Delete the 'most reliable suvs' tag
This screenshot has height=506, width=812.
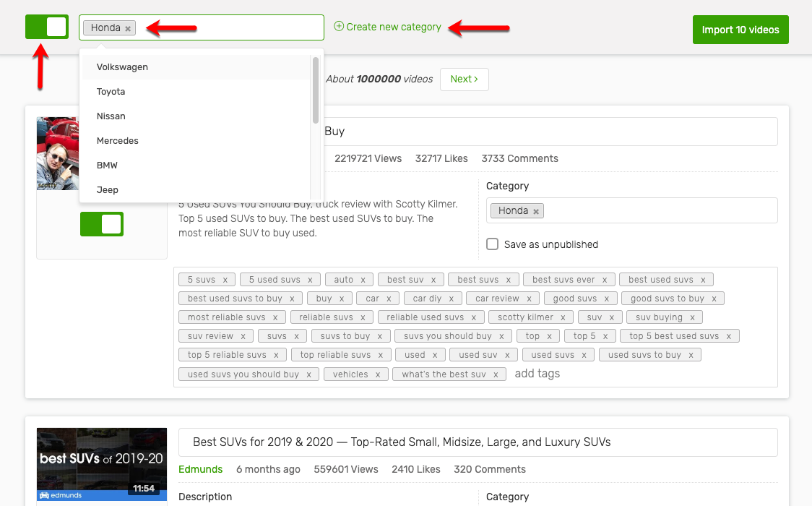coord(275,317)
